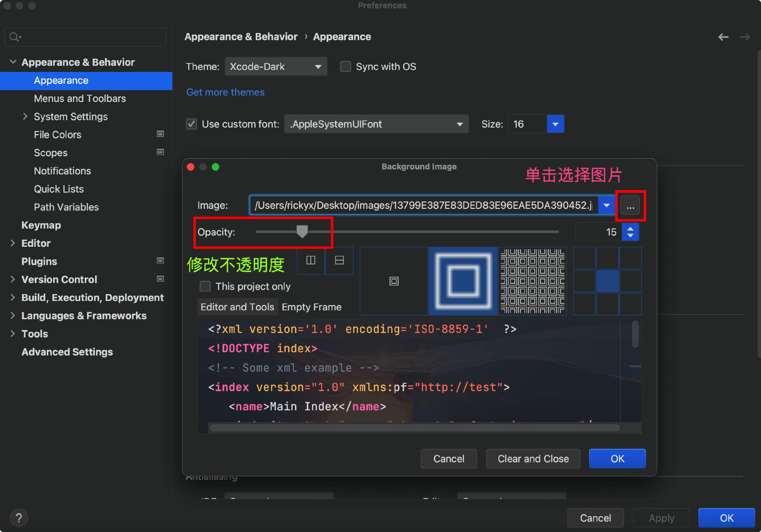Image resolution: width=761 pixels, height=532 pixels.
Task: Open help with the question mark icon
Action: tap(19, 518)
